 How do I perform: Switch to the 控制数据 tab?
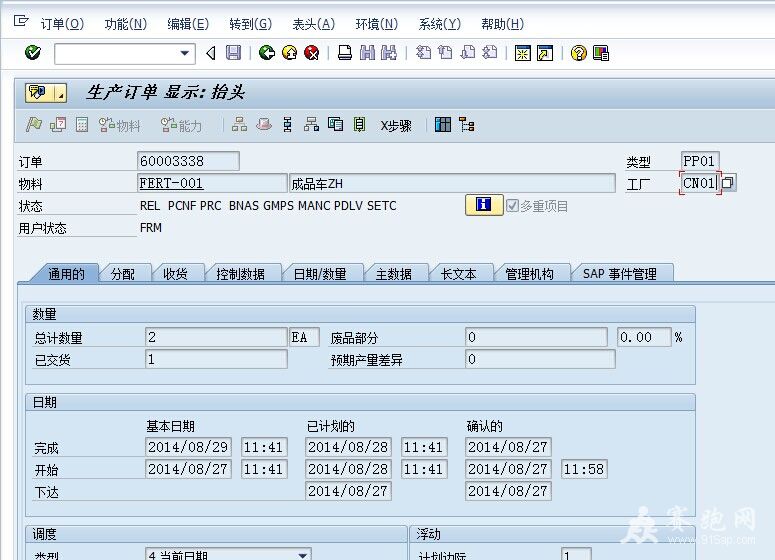click(x=240, y=274)
